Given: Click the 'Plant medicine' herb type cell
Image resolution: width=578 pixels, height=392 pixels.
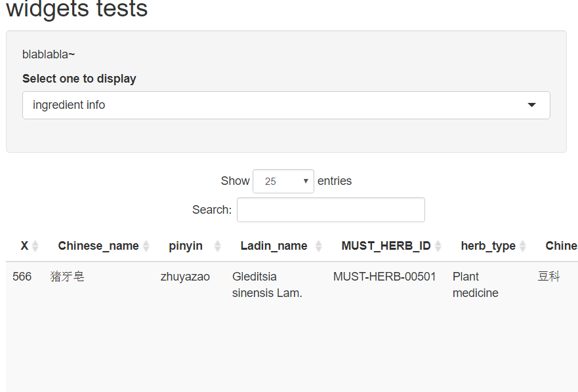Looking at the screenshot, I should (476, 284).
